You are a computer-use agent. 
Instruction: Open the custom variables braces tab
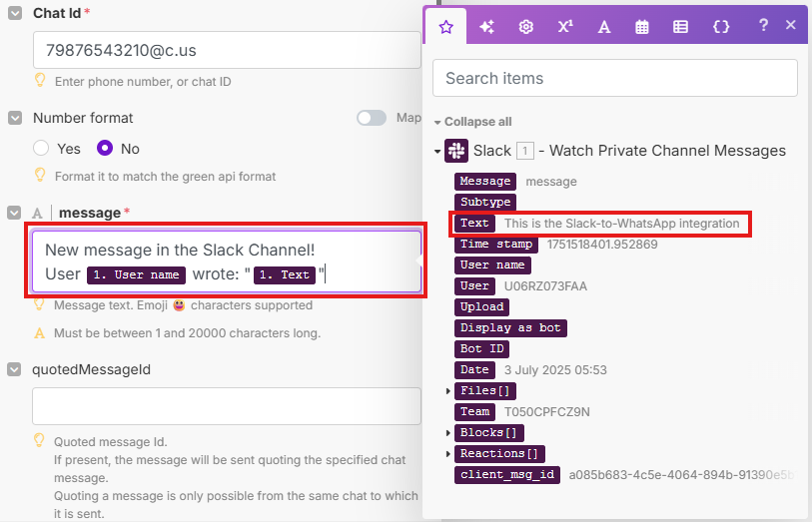(x=720, y=27)
